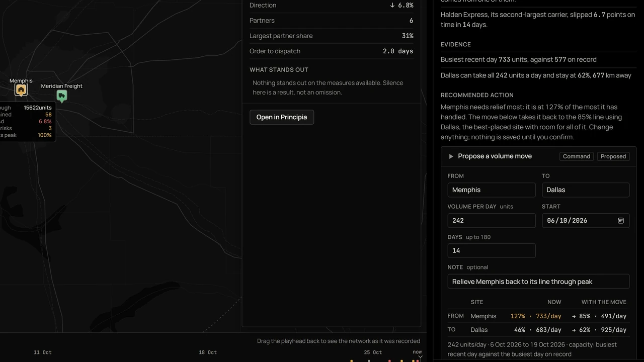Click the Direction value 6.8%
The image size is (644, 362).
[x=401, y=5]
